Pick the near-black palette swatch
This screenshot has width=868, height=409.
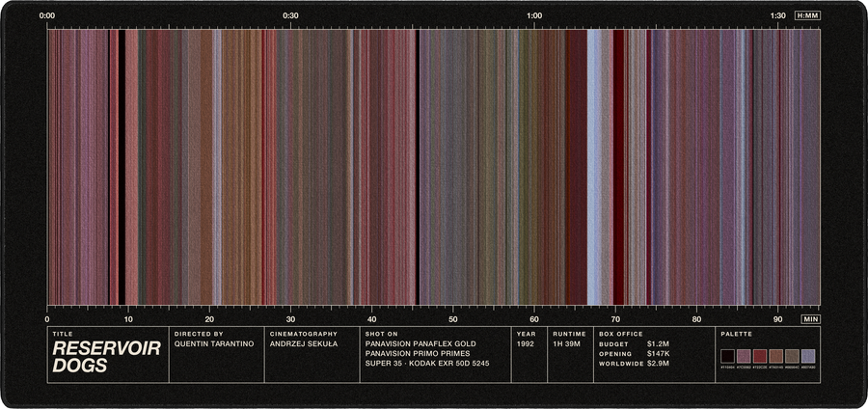pyautogui.click(x=727, y=356)
